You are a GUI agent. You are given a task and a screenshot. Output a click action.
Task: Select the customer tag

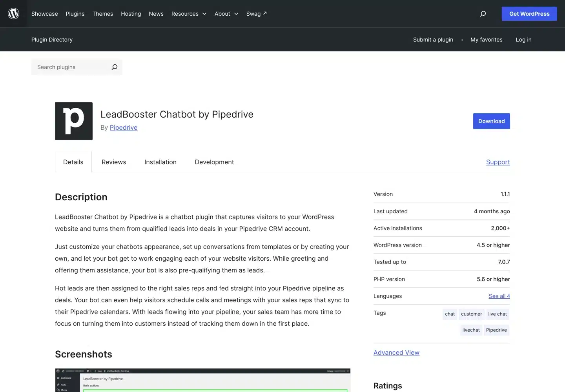tap(471, 314)
